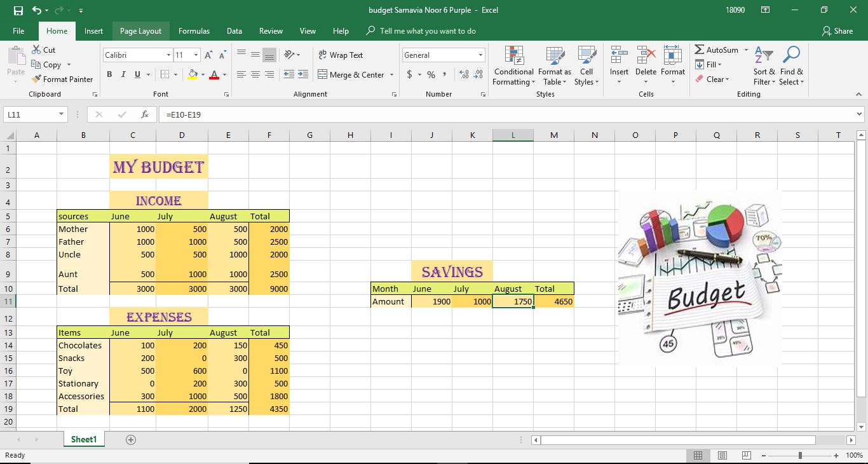Open Conditional Formatting options

(x=513, y=65)
